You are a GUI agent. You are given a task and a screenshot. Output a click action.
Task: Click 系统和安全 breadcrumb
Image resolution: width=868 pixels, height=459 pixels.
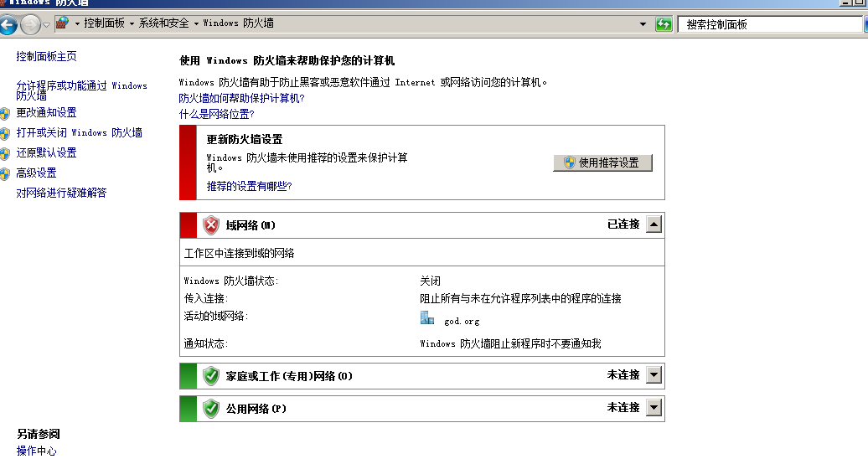[x=164, y=23]
